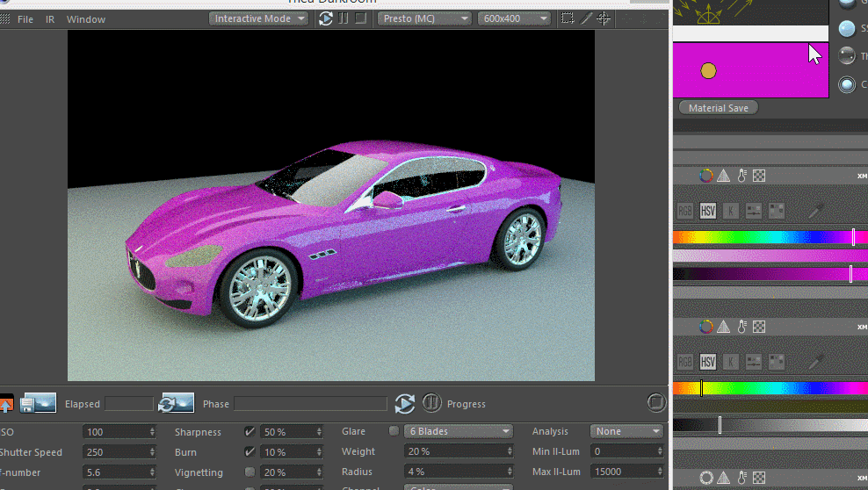Pick eyedropper in yellow-hue color section
This screenshot has width=868, height=490.
click(x=815, y=362)
